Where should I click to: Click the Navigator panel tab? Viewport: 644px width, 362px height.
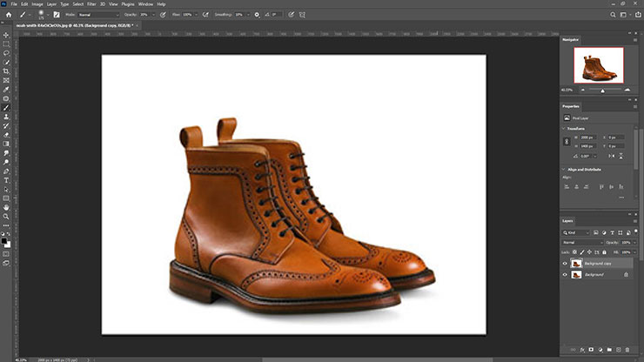569,39
